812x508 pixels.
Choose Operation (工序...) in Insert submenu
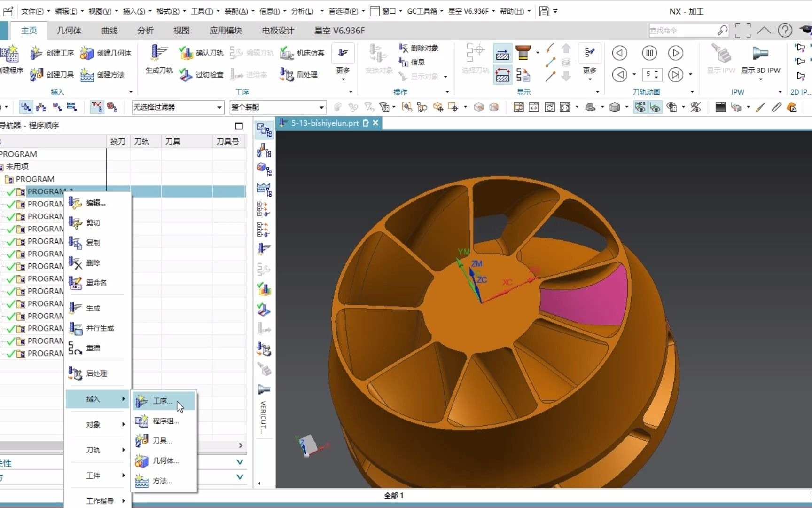[x=163, y=401]
